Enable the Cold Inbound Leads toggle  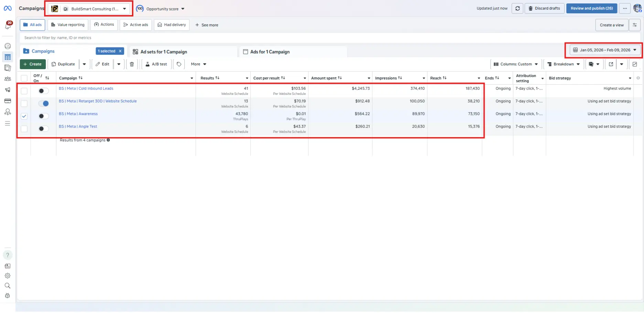tap(43, 91)
